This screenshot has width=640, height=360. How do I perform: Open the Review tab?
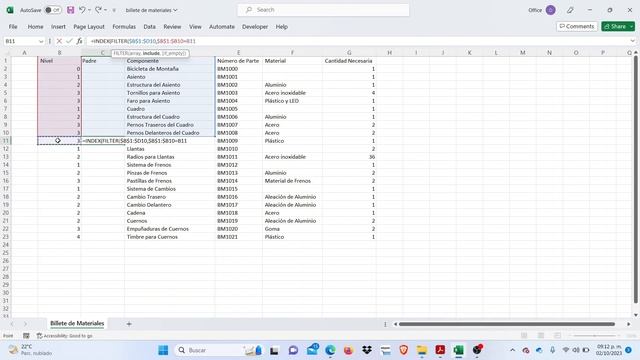coord(172,27)
